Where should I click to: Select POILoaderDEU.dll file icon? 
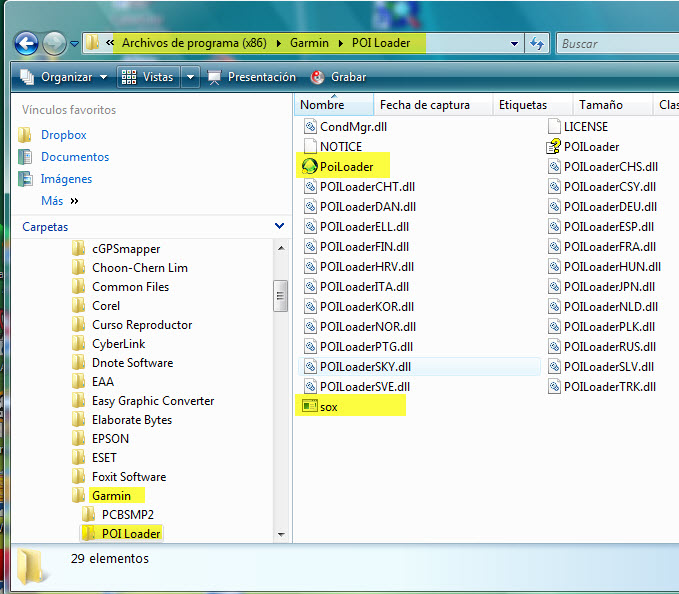554,207
